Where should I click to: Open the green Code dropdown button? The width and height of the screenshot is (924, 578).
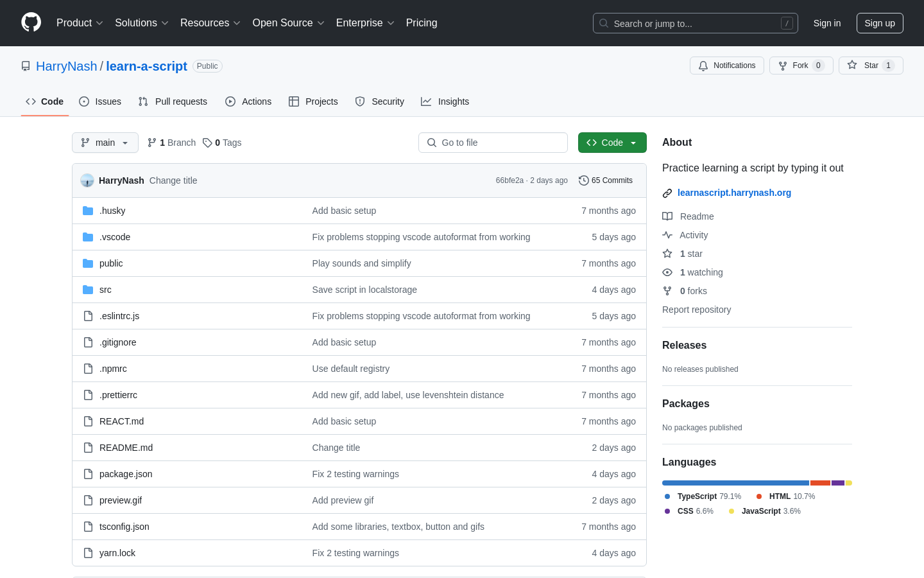(x=612, y=143)
